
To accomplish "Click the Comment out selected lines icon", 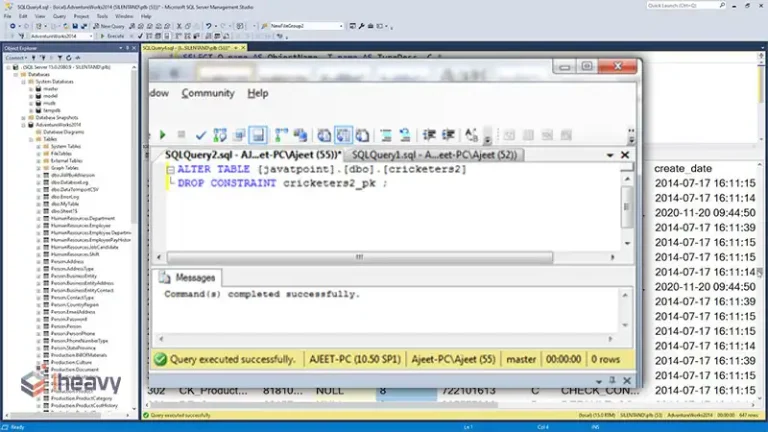I will click(386, 135).
